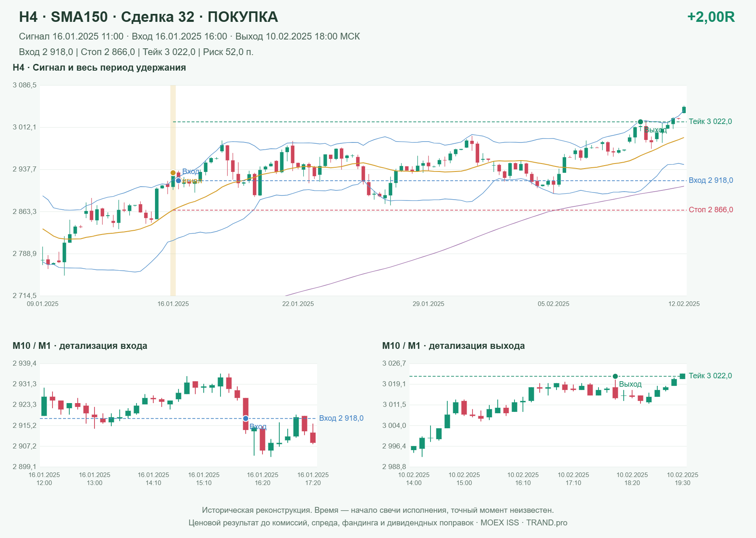The image size is (756, 538).
Task: Click 'Тейк 3 022,0' label on exit detail chart
Action: point(710,376)
